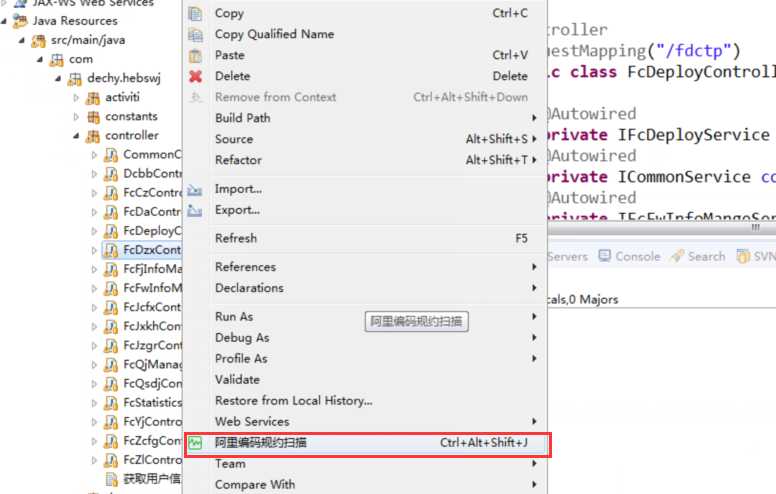Expand the FcDzxCont class node
This screenshot has width=776, height=494.
pyautogui.click(x=95, y=250)
